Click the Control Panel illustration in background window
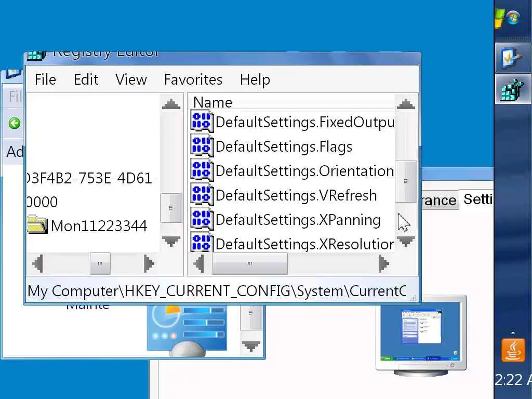This screenshot has width=532, height=399. 187,330
